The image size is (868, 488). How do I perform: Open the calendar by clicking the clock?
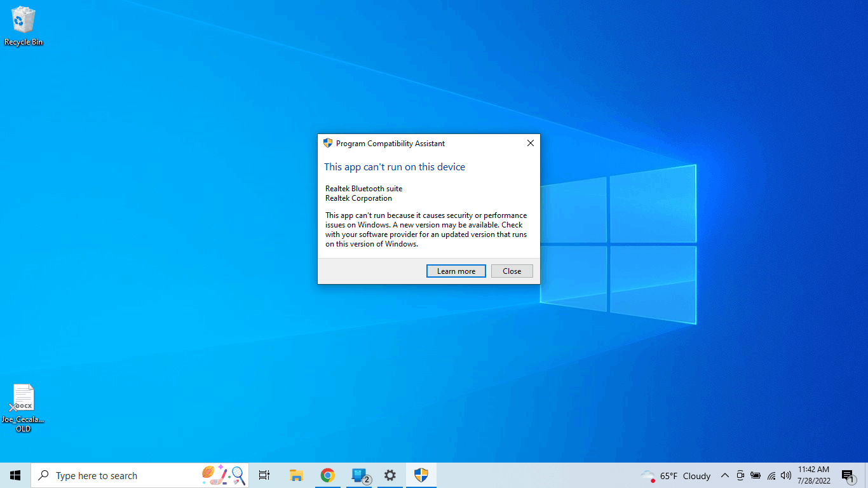[813, 475]
